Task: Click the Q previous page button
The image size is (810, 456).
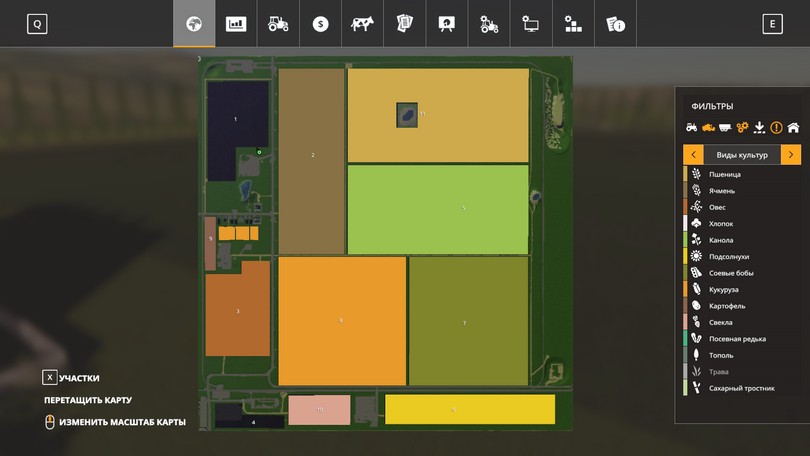Action: point(37,25)
